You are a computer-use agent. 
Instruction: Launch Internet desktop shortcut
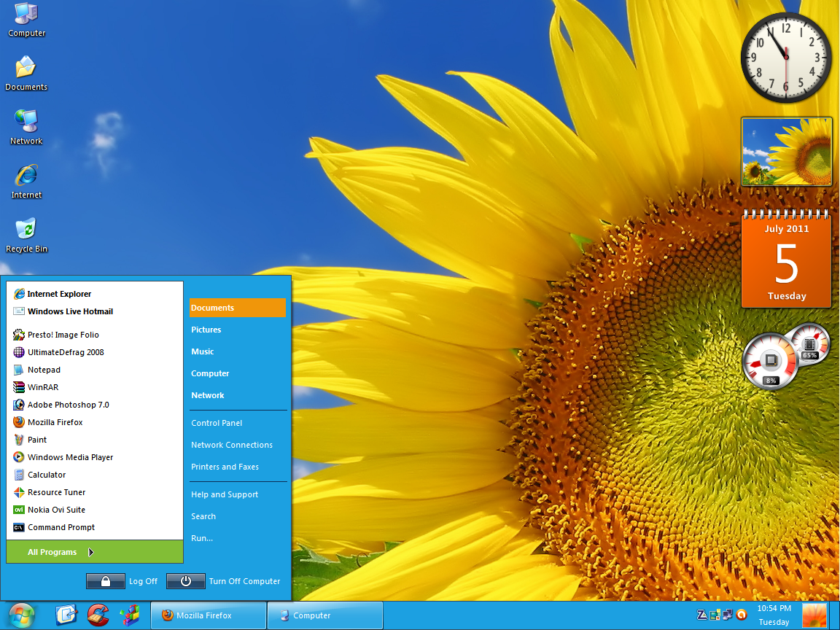pyautogui.click(x=26, y=181)
